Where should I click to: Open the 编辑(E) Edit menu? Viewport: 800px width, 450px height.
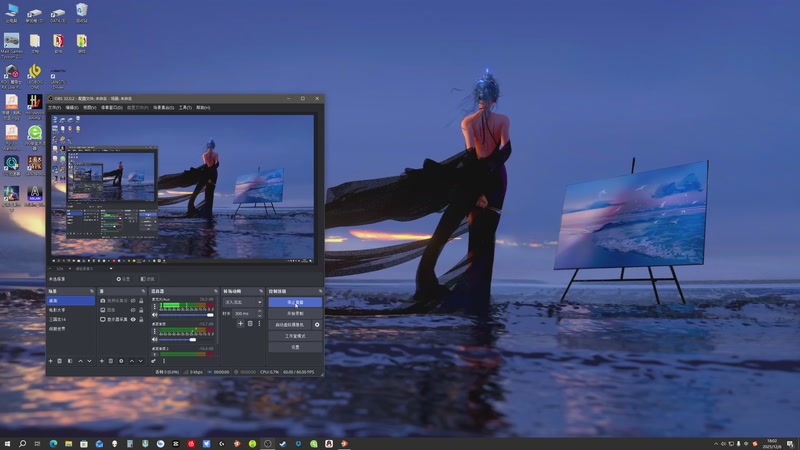(x=72, y=108)
